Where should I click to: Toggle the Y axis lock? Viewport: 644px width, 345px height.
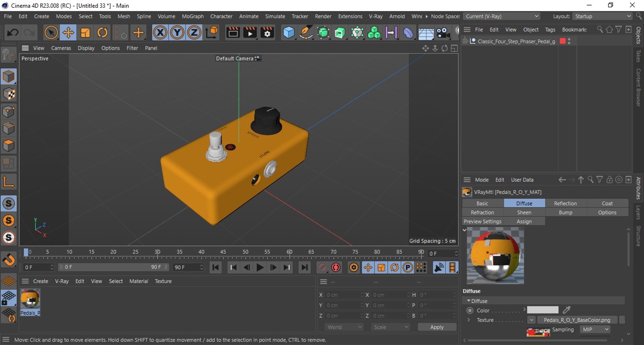pyautogui.click(x=177, y=33)
